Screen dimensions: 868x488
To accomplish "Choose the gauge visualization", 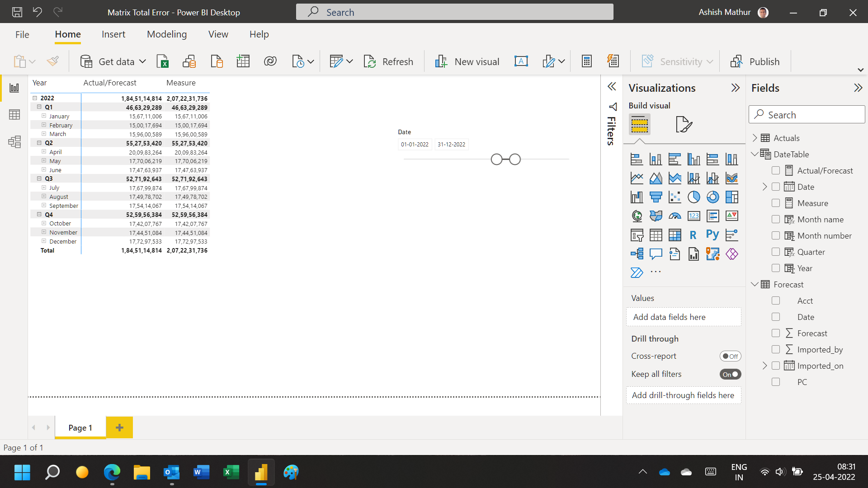I will click(675, 216).
